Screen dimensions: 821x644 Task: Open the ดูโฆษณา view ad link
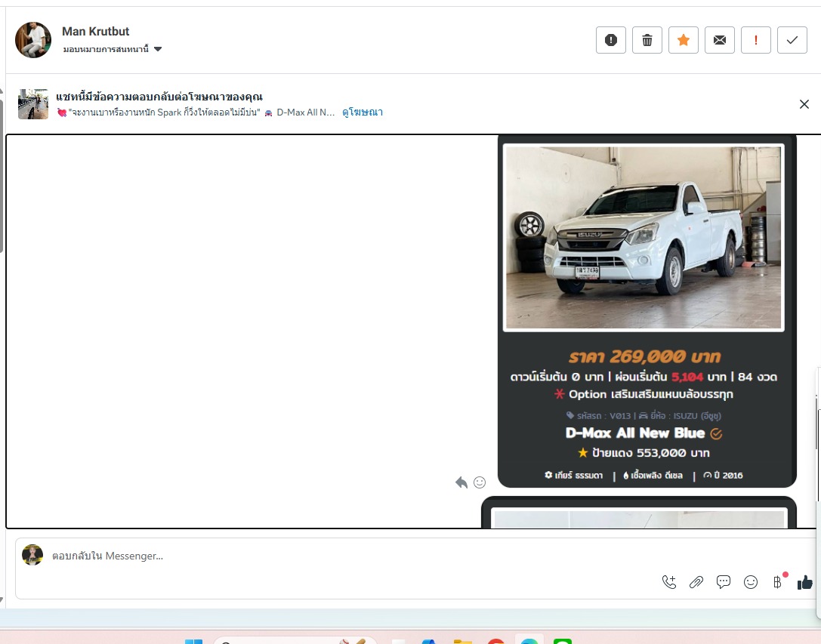363,112
